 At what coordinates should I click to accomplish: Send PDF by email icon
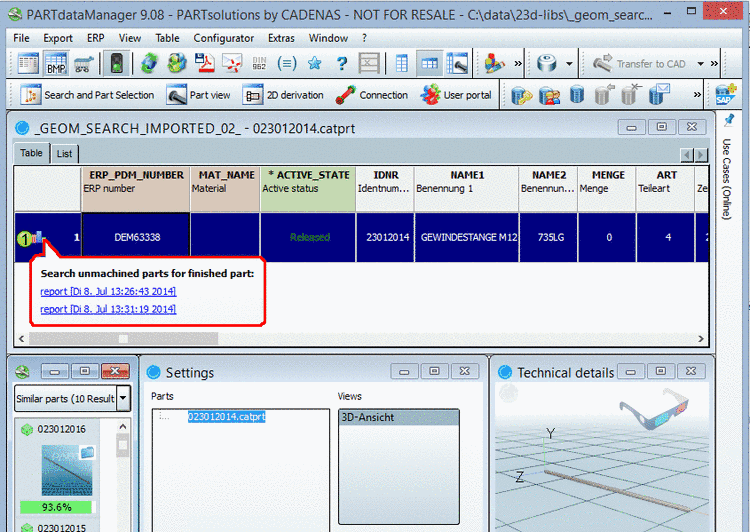tap(232, 63)
